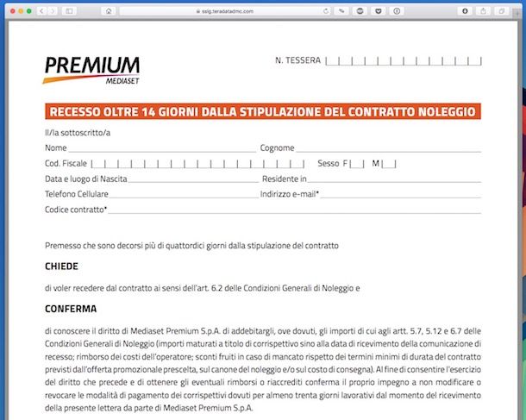This screenshot has height=420, width=526.
Task: Click the address bar showing ssig.teradatadmc.com
Action: pos(225,11)
